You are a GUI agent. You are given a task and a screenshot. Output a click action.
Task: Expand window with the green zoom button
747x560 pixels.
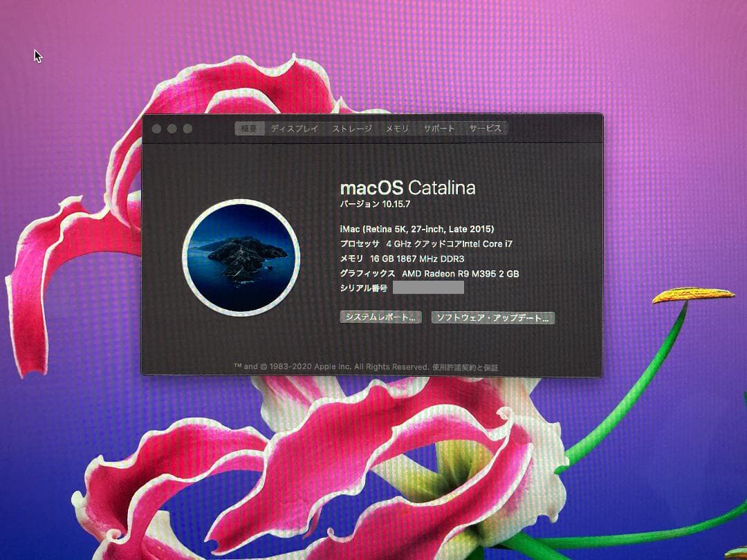[187, 128]
